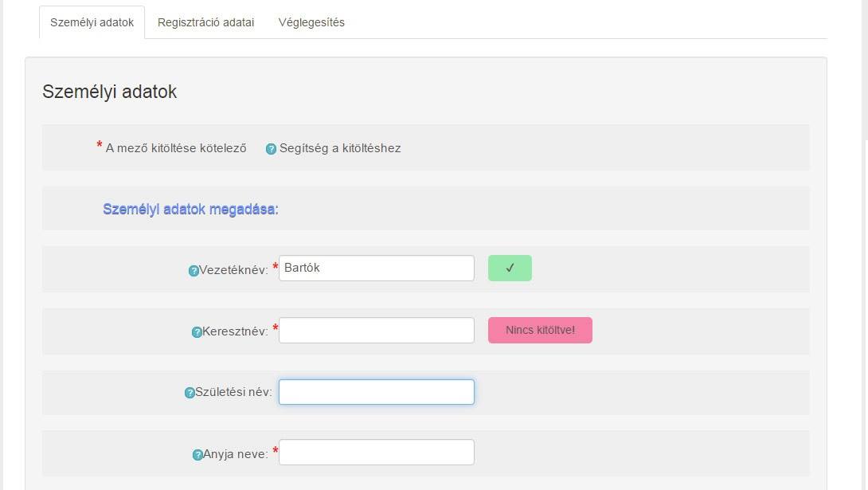Focus the Vezetéknév field containing Bartók
The width and height of the screenshot is (868, 490).
376,269
